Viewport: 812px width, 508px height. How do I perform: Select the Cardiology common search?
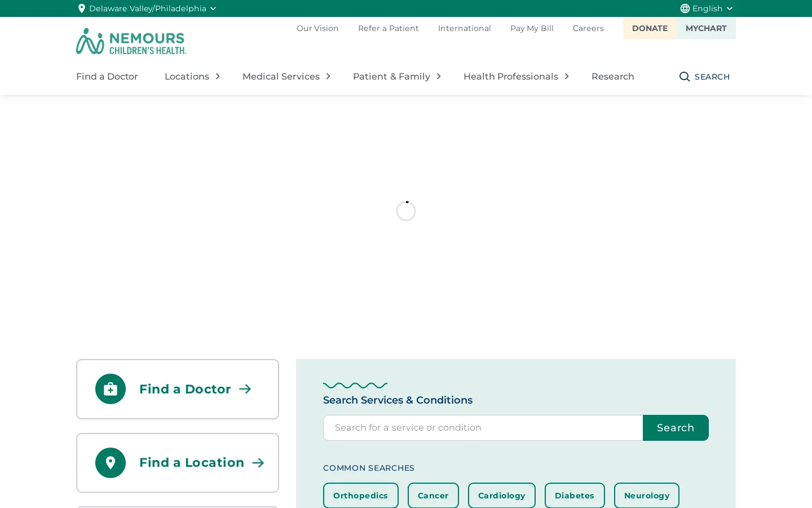point(502,496)
